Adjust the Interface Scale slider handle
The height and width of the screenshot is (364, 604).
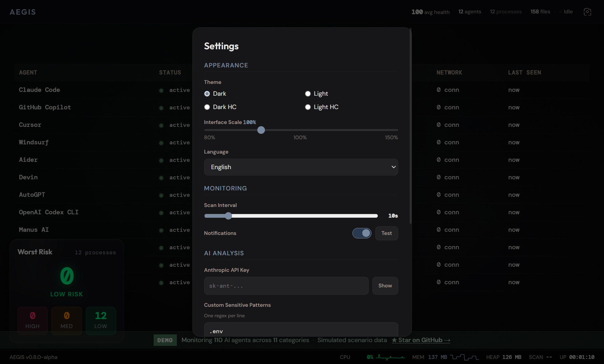coord(261,130)
